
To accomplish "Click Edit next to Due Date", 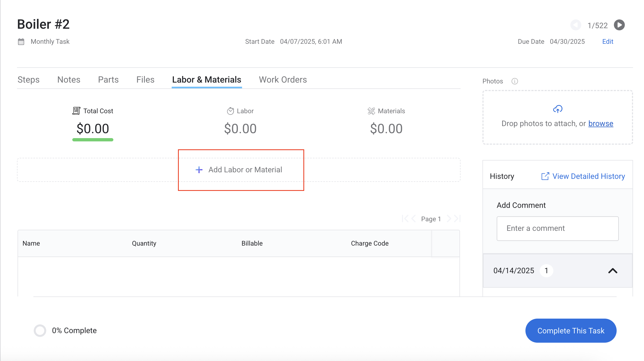I will pyautogui.click(x=608, y=42).
